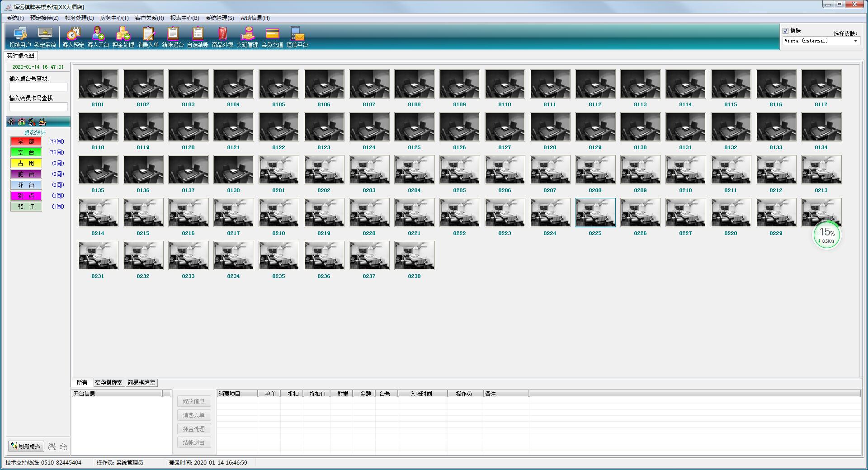Filter tables by red 全部 status
This screenshot has height=470, width=868.
coord(26,141)
